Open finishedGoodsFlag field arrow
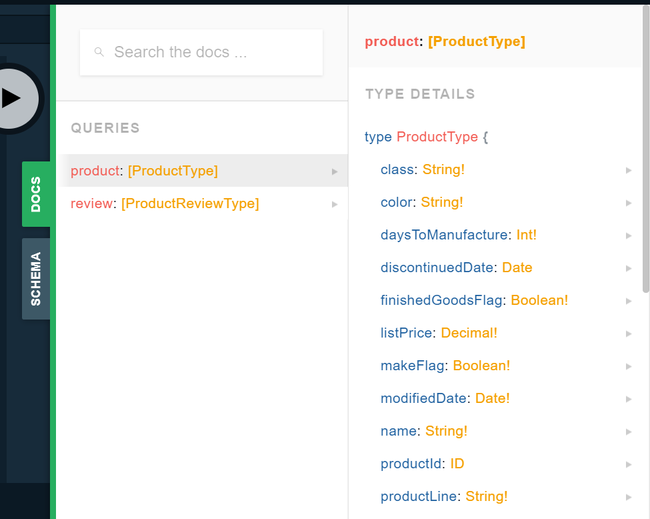Screen dimensions: 650x519 click(x=628, y=301)
